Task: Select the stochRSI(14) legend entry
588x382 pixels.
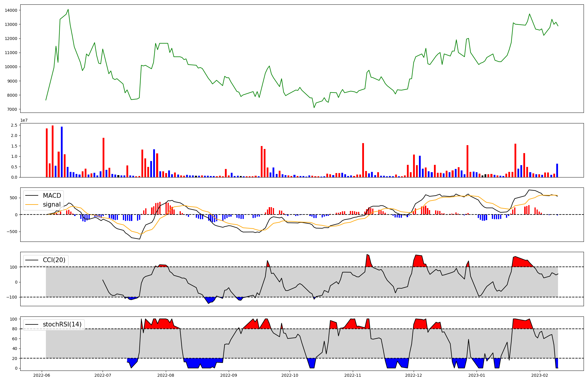Action: 62,324
